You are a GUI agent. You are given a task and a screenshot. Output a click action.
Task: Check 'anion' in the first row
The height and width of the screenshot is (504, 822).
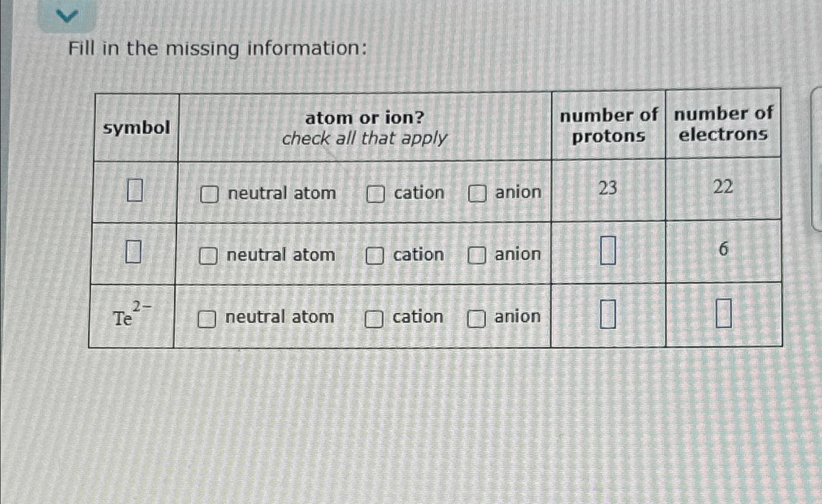477,193
